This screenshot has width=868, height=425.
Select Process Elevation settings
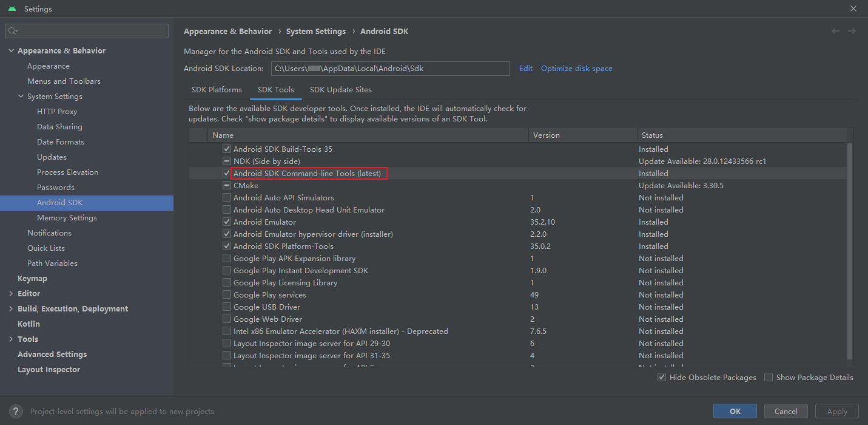[67, 172]
